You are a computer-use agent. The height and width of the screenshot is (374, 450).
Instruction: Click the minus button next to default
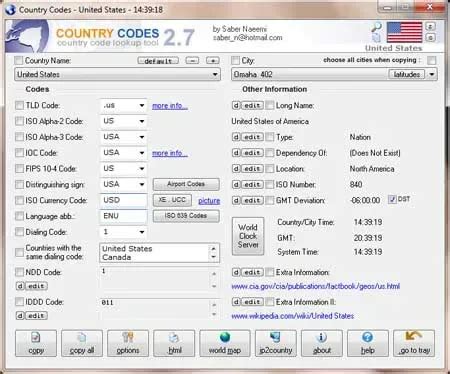click(x=192, y=61)
